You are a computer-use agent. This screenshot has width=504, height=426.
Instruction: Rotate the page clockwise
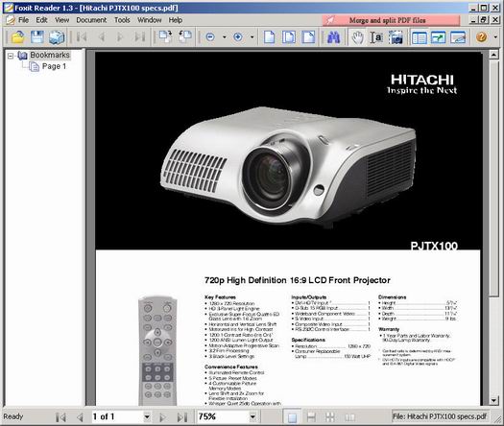click(x=165, y=37)
